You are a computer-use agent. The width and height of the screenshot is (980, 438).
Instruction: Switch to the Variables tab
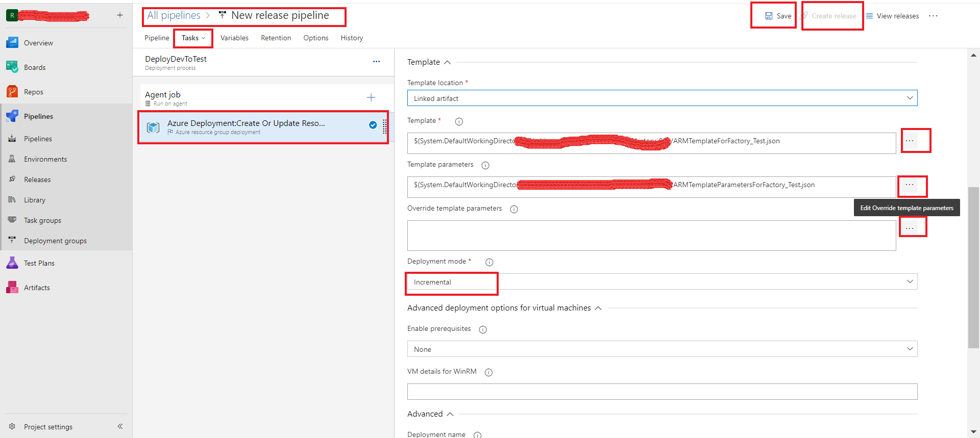coord(234,38)
